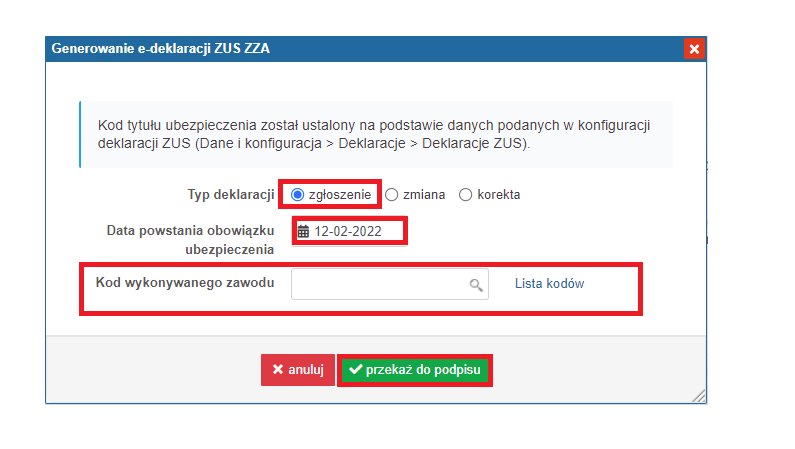795x449 pixels.
Task: Grab the dialog resize grip corner
Action: point(699,396)
